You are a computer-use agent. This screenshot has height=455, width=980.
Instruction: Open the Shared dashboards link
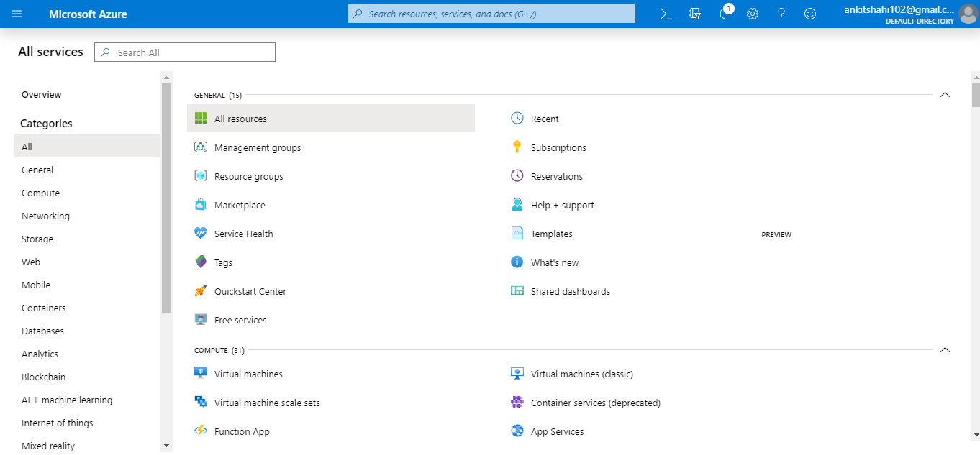(x=571, y=291)
